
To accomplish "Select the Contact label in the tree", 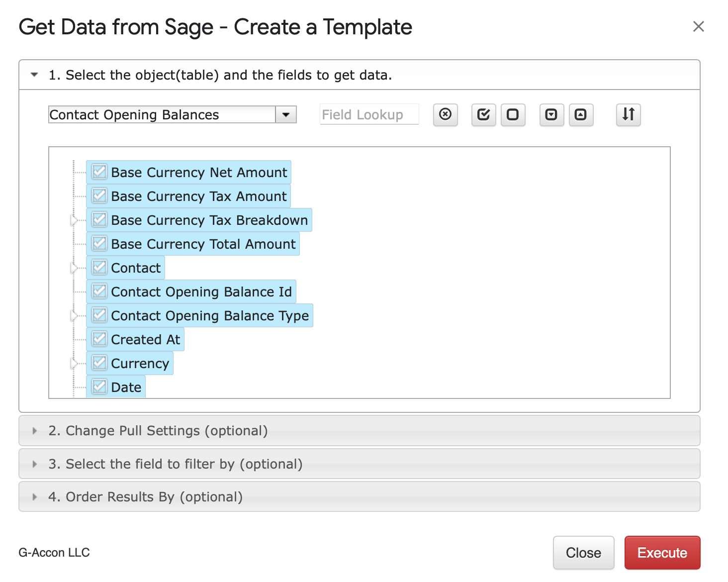I will click(x=136, y=268).
